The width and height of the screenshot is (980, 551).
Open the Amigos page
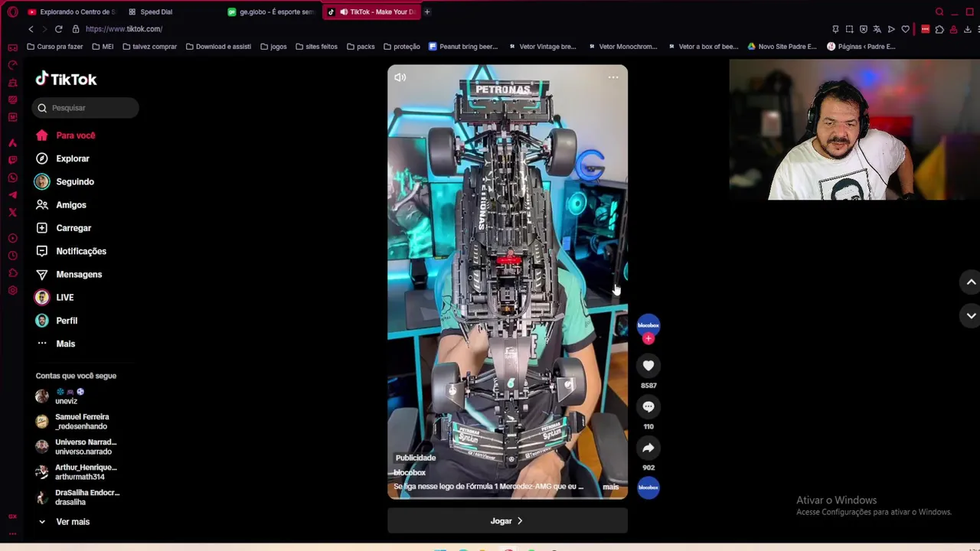61,205
